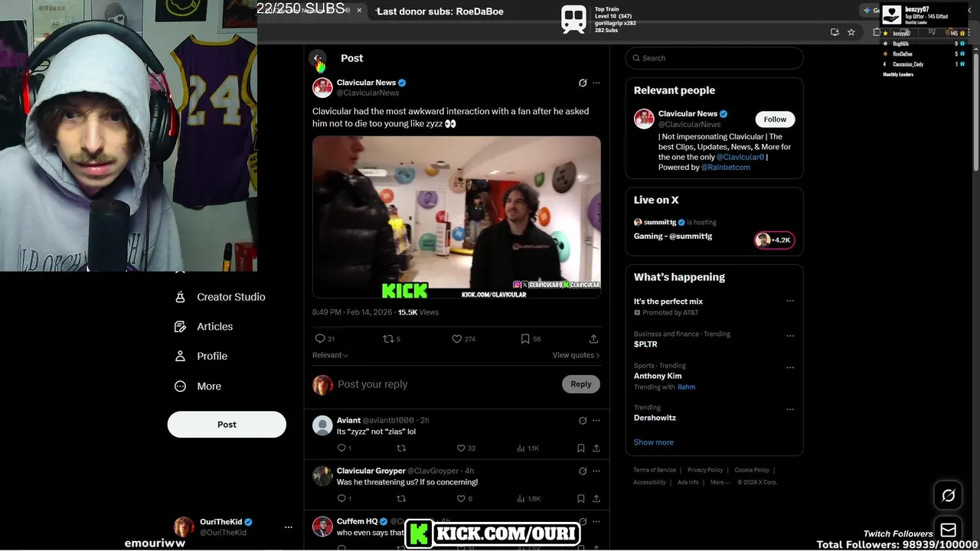Screen dimensions: 980x551
Task: Open Profile in sidebar
Action: point(201,357)
